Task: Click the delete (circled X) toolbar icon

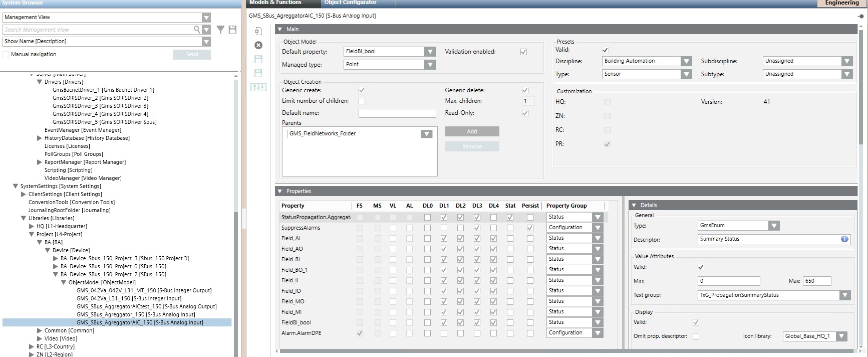Action: coord(258,45)
